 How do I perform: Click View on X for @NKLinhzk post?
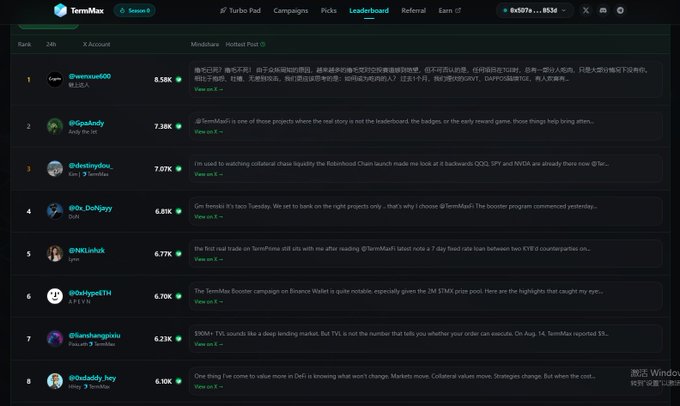(x=209, y=259)
